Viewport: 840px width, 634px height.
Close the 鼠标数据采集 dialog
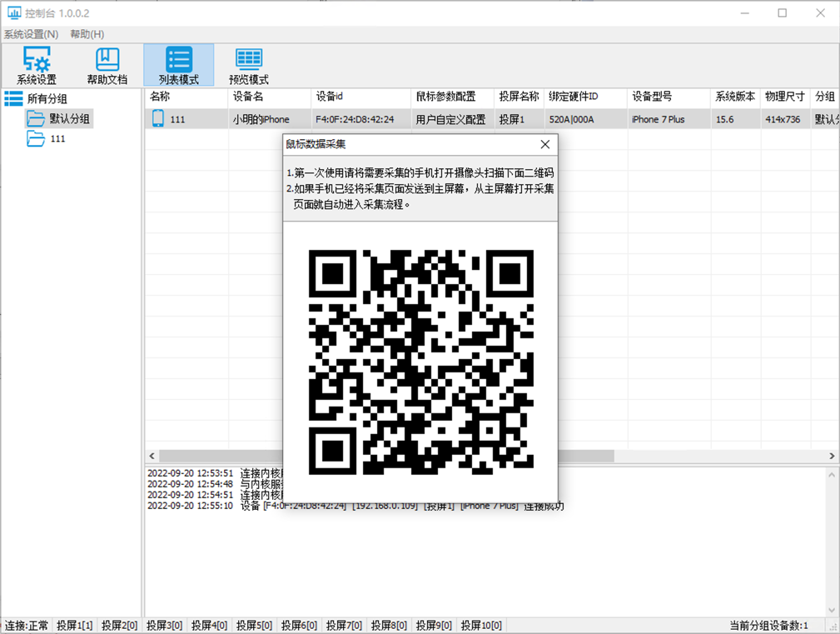(544, 144)
